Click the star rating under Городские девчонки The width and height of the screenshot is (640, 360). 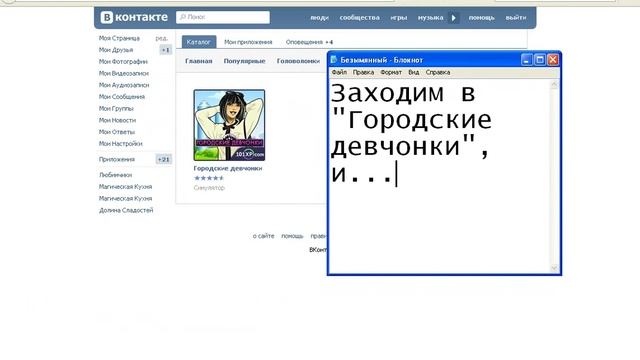(209, 178)
